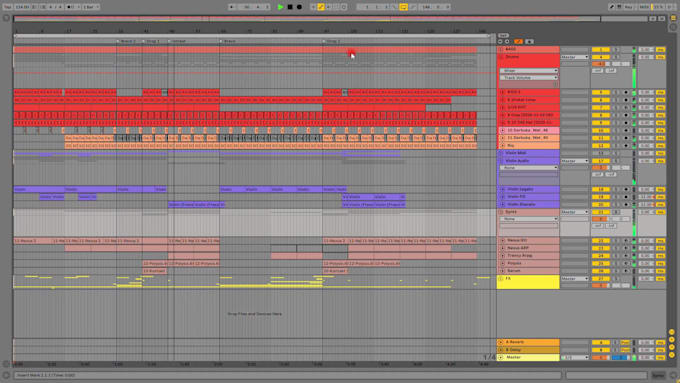Start playback with the green Play button
Screen dimensions: 680x383
point(281,7)
